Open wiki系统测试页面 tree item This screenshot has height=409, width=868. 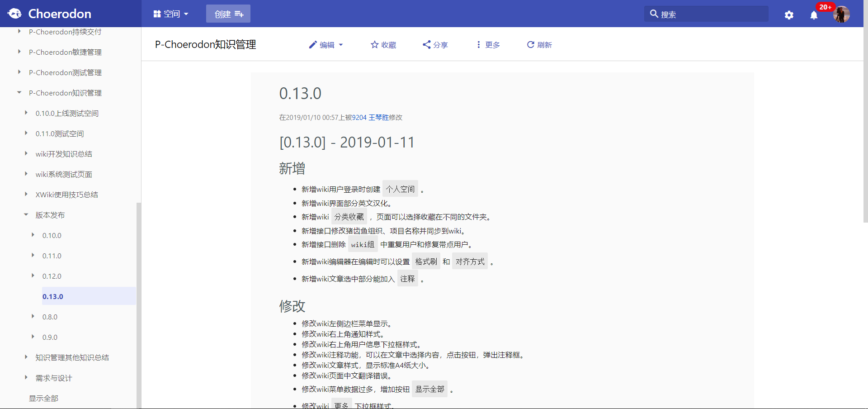64,174
